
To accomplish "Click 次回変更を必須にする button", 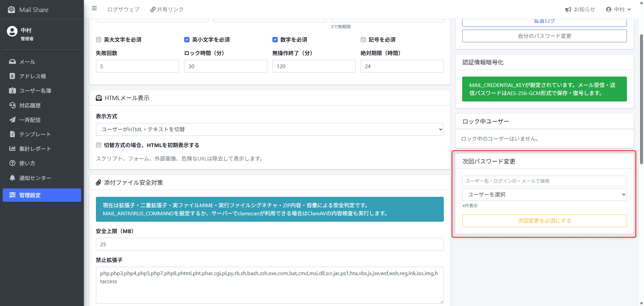I will pyautogui.click(x=544, y=221).
